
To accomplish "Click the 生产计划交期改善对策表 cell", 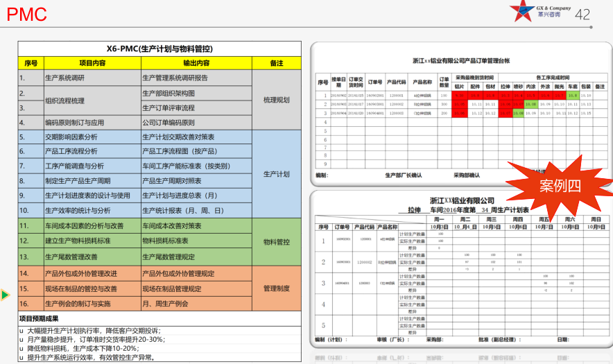I will pyautogui.click(x=196, y=137).
